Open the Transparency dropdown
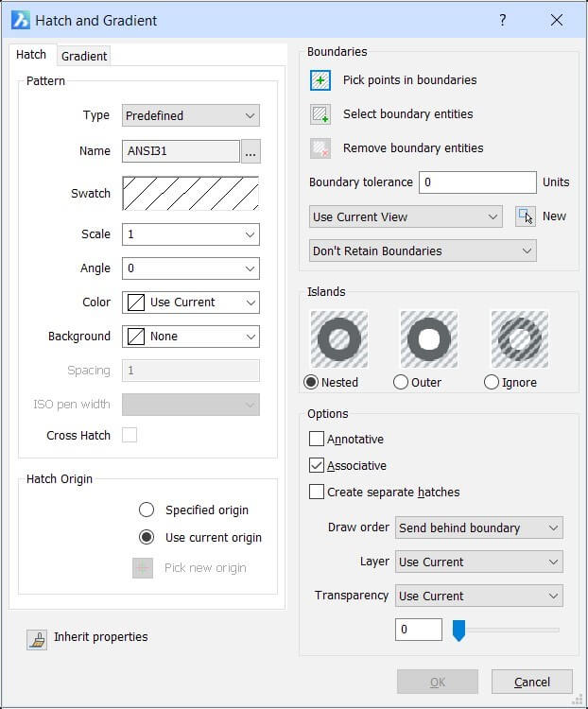 click(479, 596)
